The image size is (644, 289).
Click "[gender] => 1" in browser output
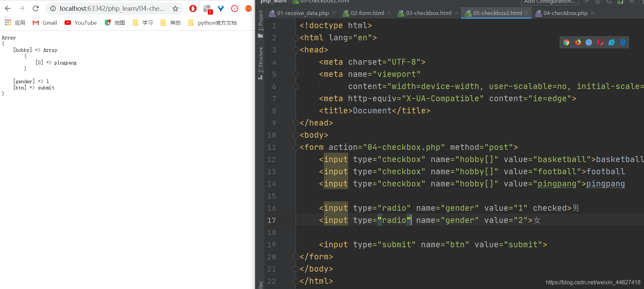31,81
